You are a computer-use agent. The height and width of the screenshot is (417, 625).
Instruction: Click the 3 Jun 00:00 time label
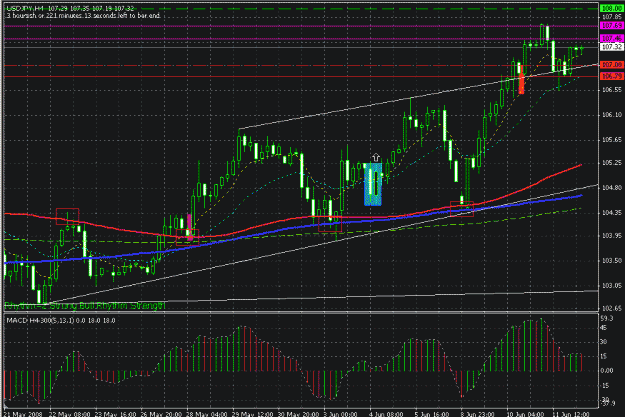click(x=340, y=414)
